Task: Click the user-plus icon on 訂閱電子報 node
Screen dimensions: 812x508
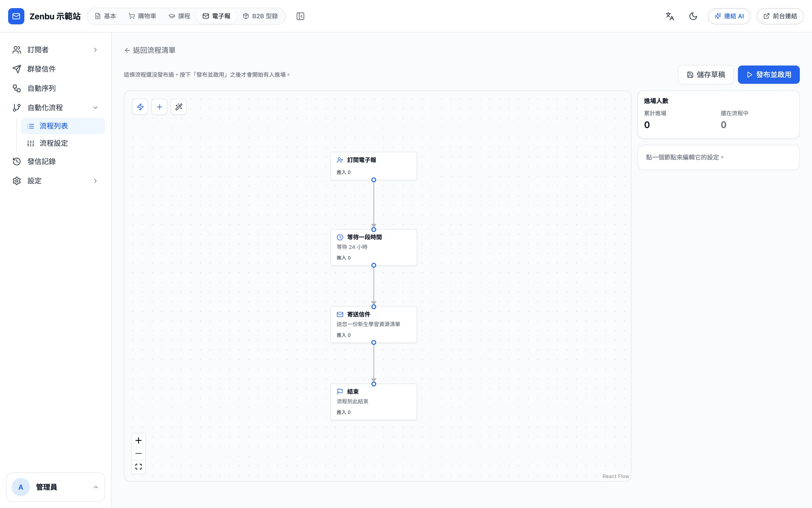Action: (340, 160)
